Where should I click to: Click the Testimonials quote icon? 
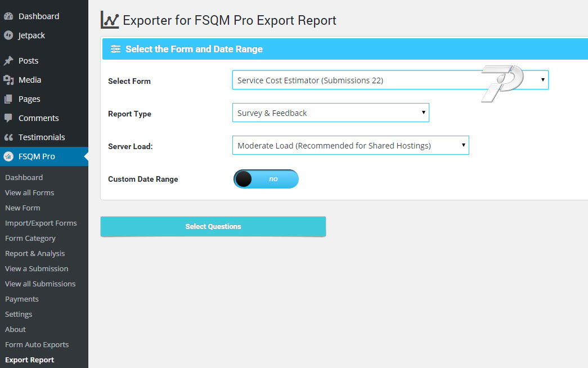[8, 137]
